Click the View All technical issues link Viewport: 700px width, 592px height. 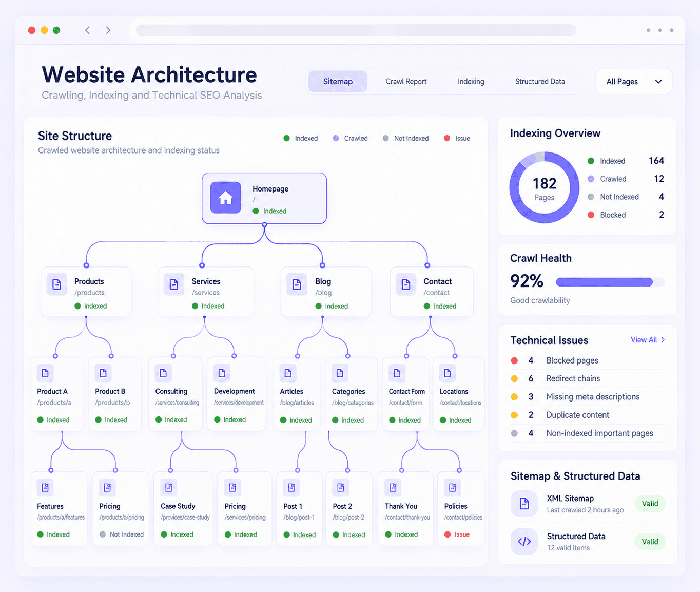click(648, 340)
